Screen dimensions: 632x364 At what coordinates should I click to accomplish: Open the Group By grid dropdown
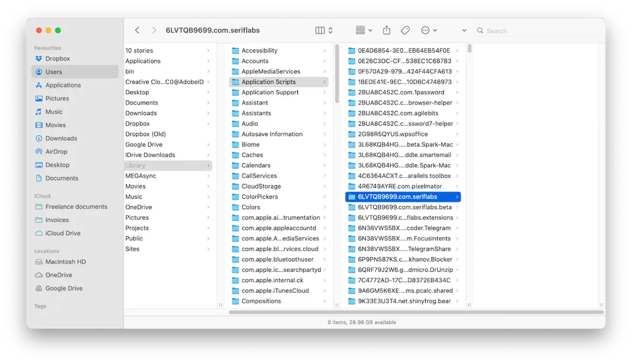[x=364, y=31]
